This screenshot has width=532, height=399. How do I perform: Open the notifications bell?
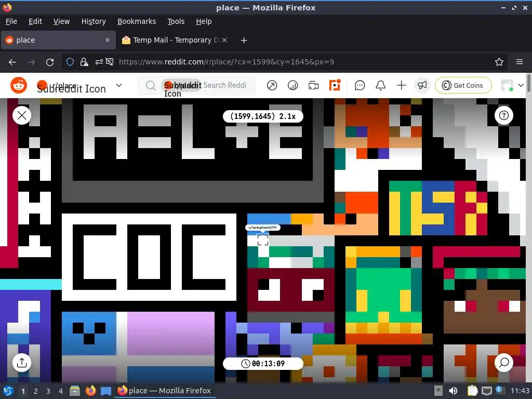pos(380,86)
